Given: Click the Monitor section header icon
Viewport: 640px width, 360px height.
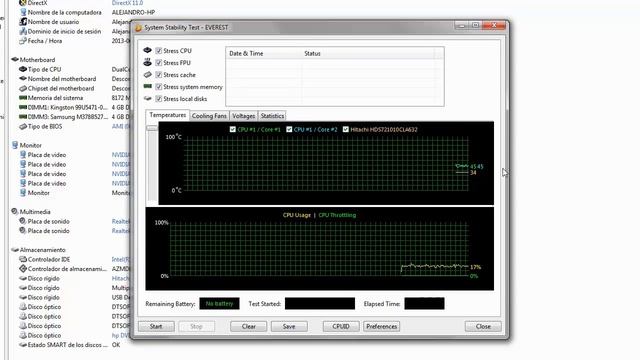Looking at the screenshot, I should (15, 145).
